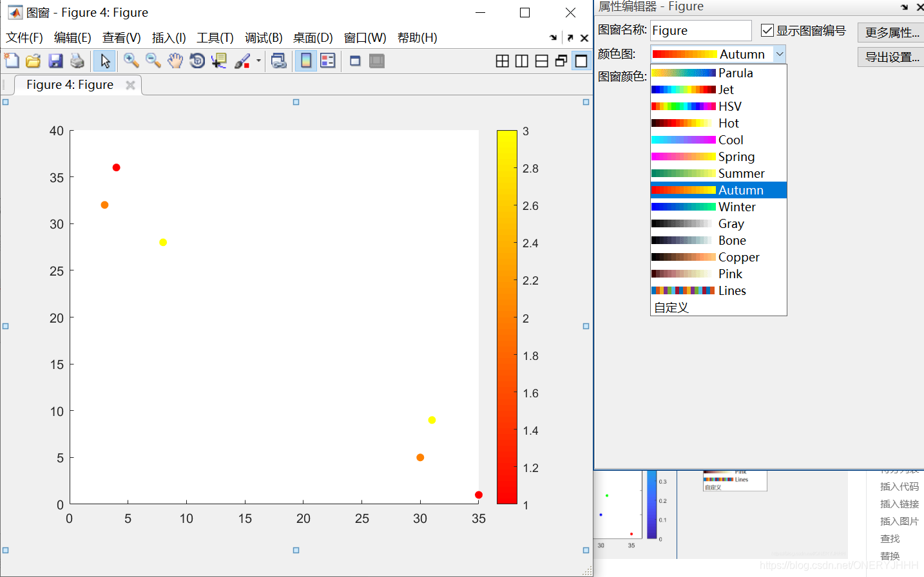Open file using folder icon
The width and height of the screenshot is (924, 577).
(34, 61)
